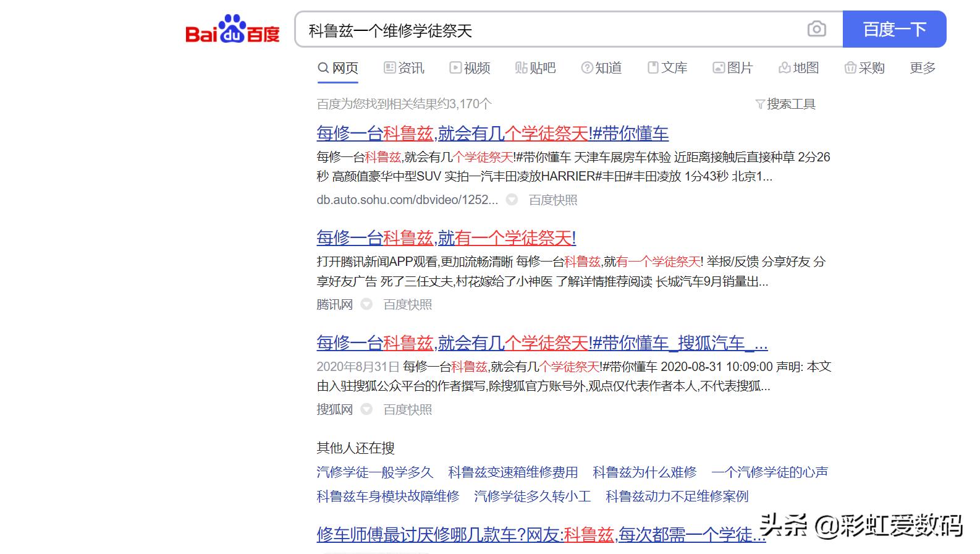
Task: Open result 每修一台科鲁兹,就有一个学徒祭天!
Action: [446, 238]
